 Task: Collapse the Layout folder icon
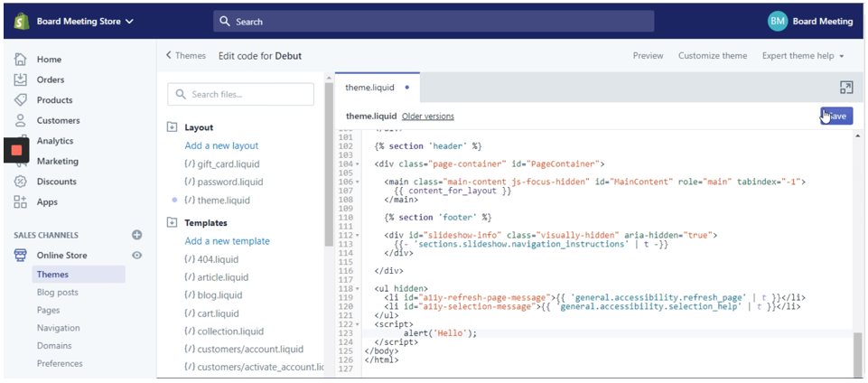click(x=173, y=127)
